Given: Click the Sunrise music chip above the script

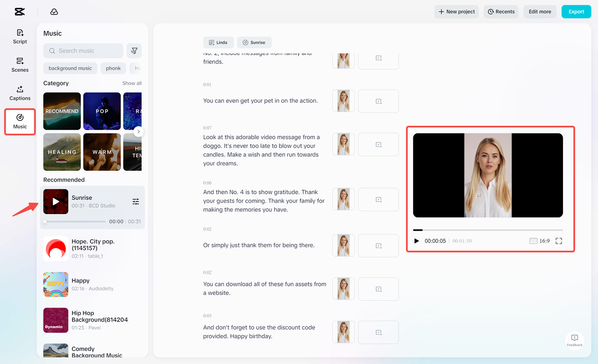Looking at the screenshot, I should (254, 43).
